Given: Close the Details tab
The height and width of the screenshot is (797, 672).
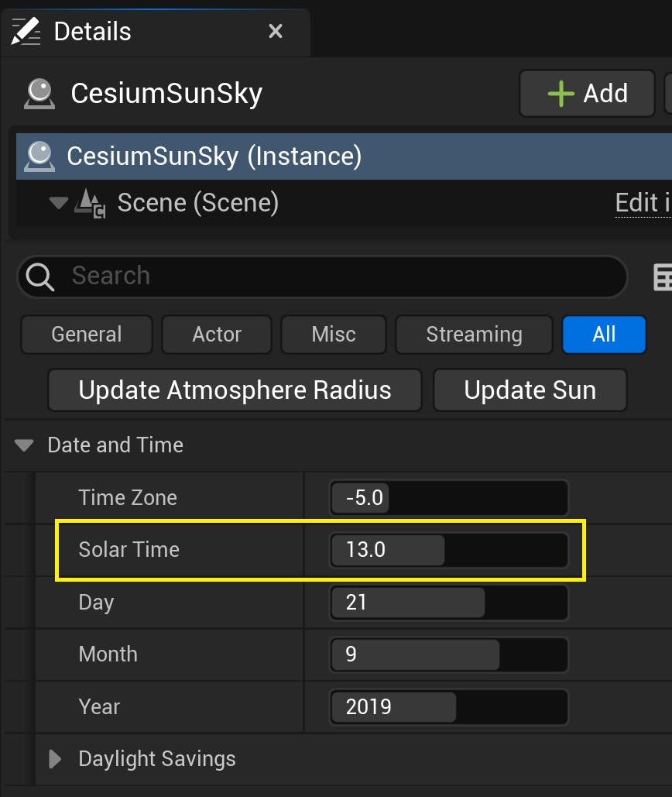Looking at the screenshot, I should coord(276,32).
